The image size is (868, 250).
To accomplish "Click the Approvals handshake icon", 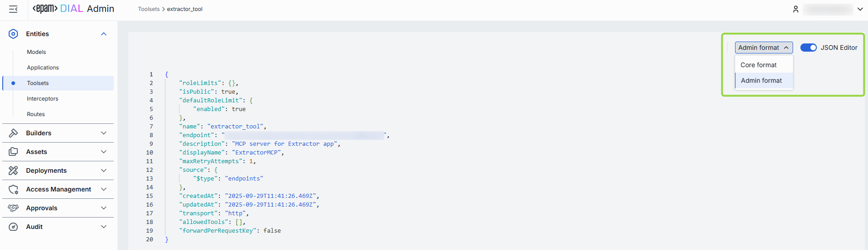I will click(x=13, y=208).
